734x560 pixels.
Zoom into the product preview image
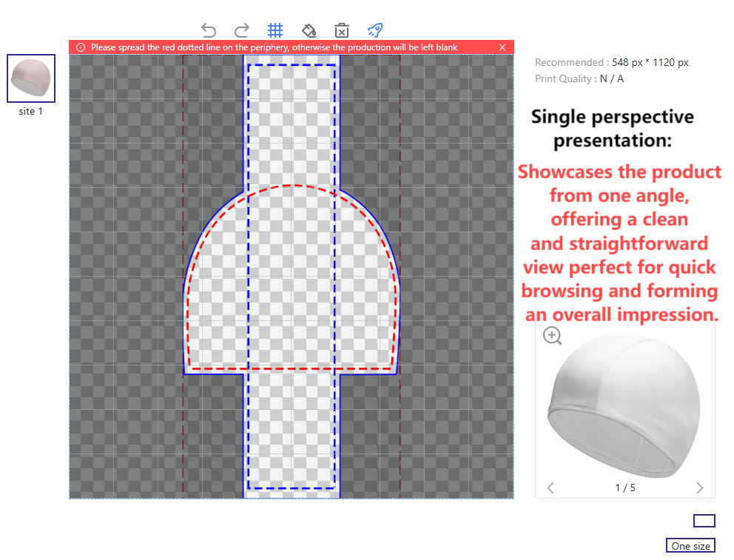click(x=553, y=335)
